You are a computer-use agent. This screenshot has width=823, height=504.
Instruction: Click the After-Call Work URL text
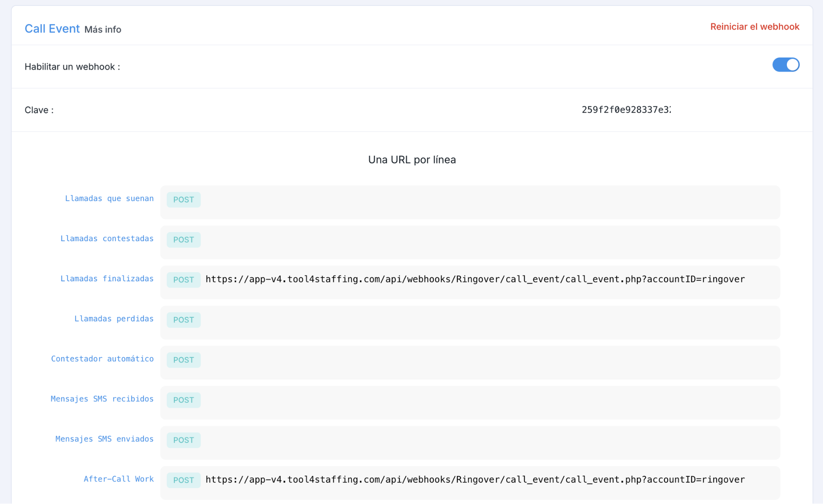(x=475, y=480)
